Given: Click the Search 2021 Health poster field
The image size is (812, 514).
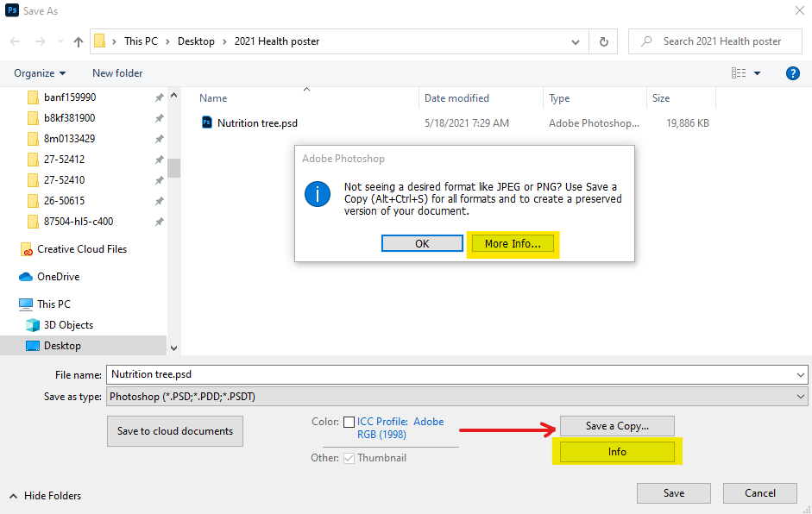Looking at the screenshot, I should pyautogui.click(x=715, y=41).
